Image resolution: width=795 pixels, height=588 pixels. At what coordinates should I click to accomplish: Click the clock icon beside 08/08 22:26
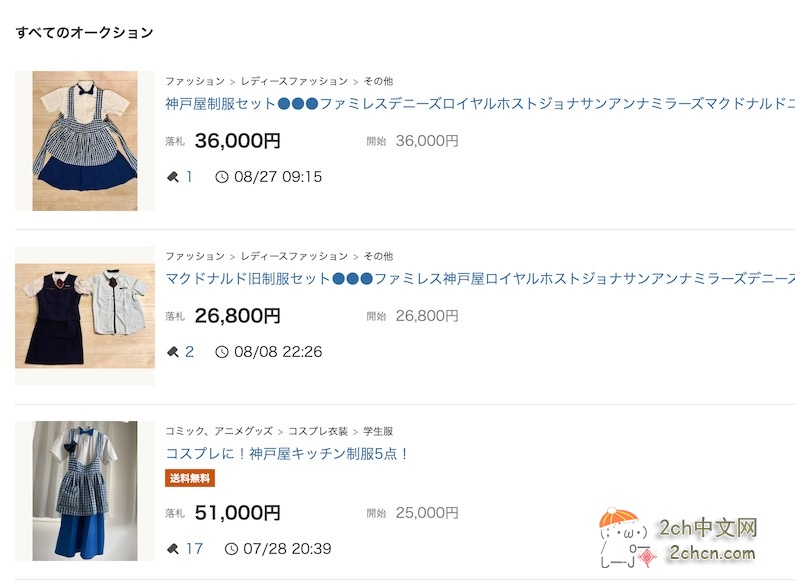tap(222, 352)
